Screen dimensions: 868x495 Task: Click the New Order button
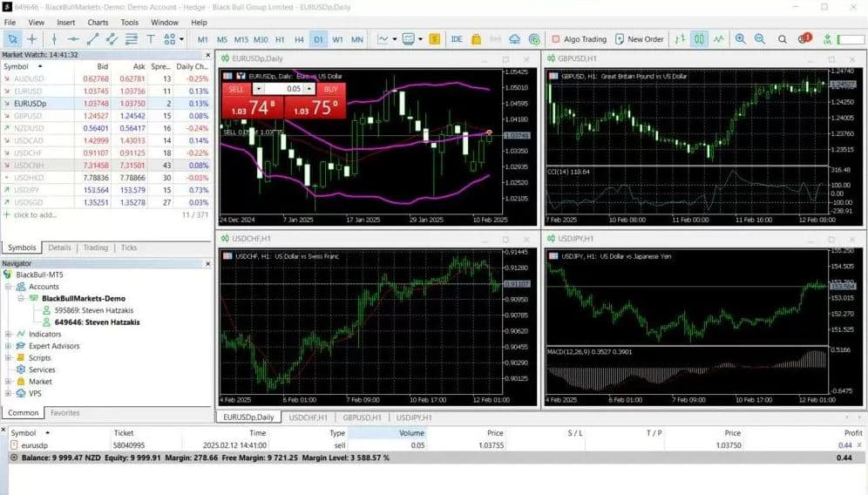pos(639,39)
